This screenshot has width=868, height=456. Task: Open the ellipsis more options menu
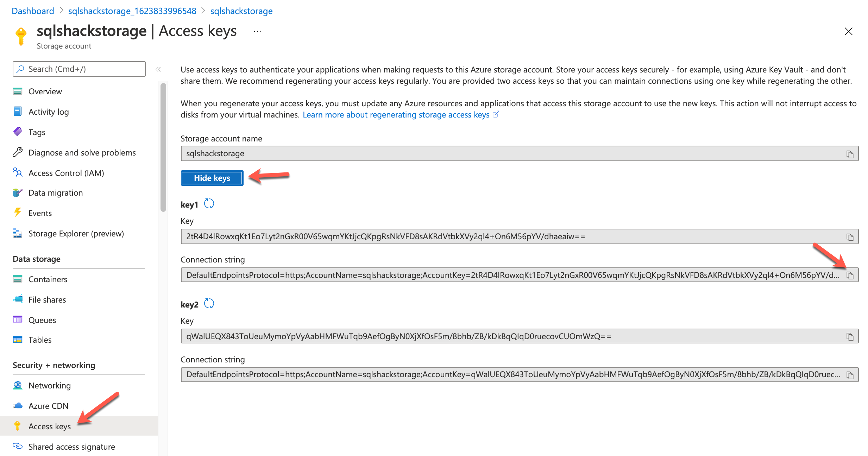coord(257,31)
